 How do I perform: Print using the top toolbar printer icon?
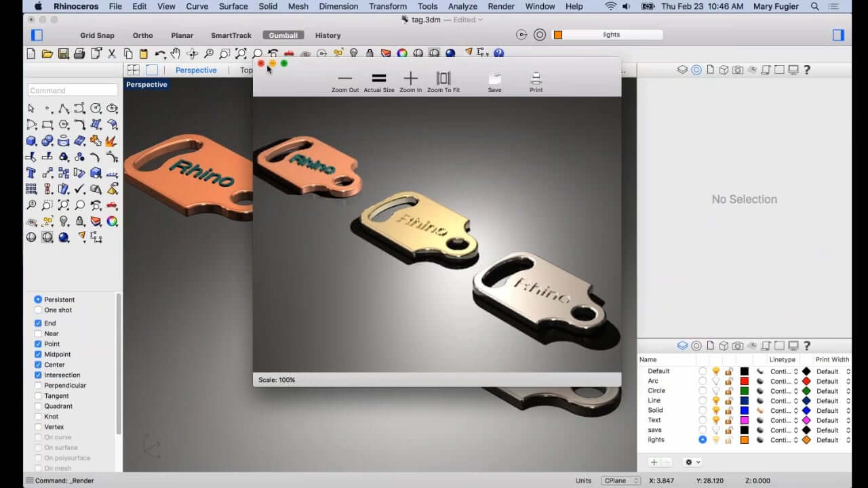click(79, 54)
